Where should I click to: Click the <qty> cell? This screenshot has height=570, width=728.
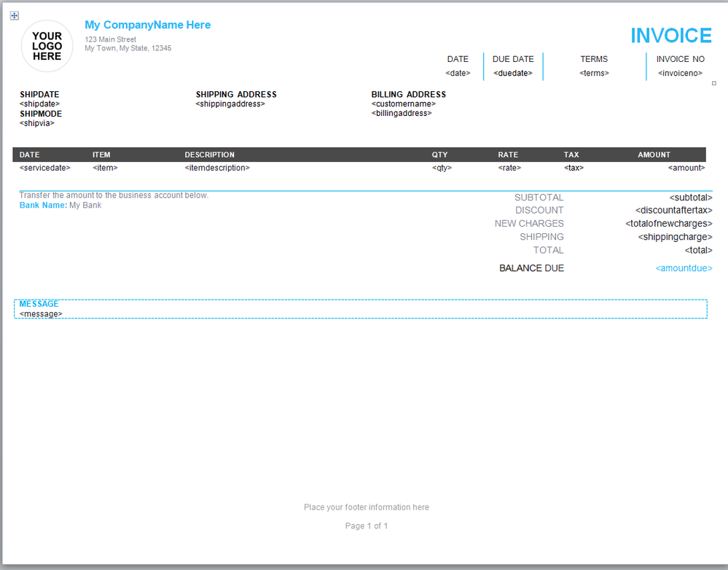(x=442, y=168)
